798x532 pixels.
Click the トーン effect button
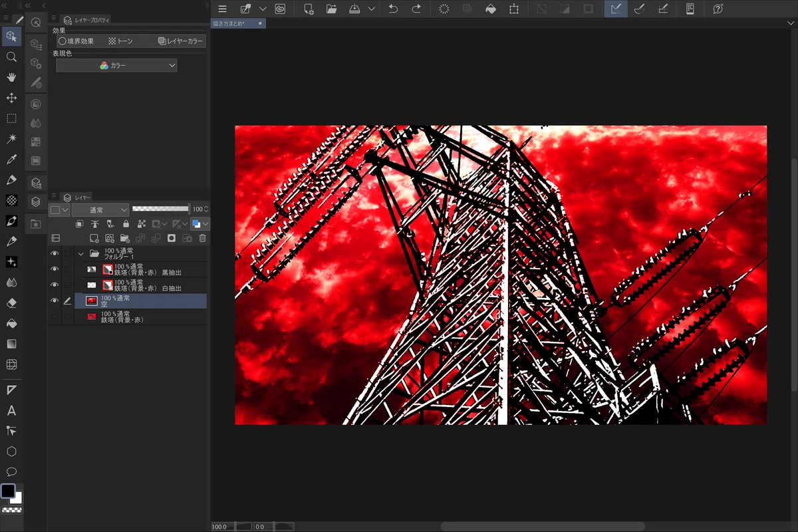coord(121,41)
